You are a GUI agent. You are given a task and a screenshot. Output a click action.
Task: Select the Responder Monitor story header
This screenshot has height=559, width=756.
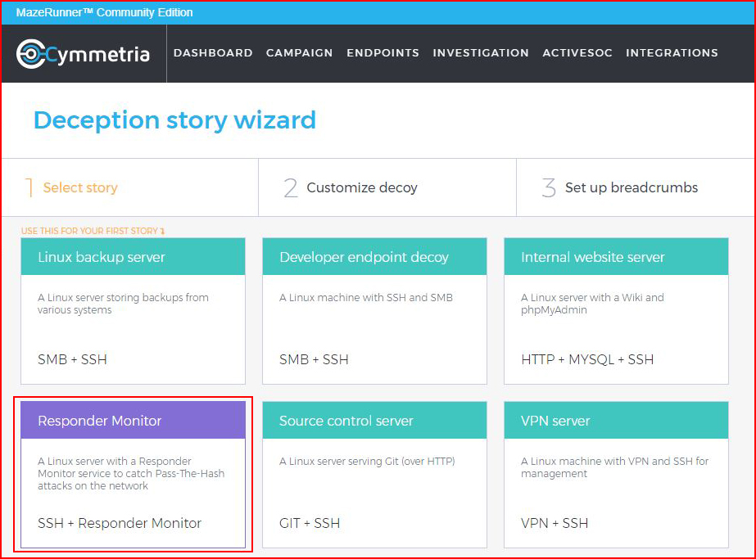pos(133,420)
